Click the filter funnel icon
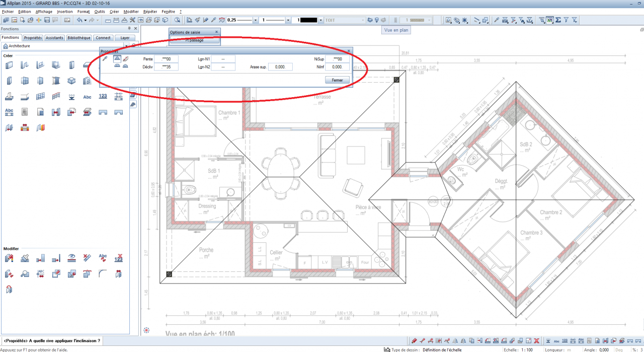Viewport: 644px width, 352px height. pyautogui.click(x=566, y=20)
